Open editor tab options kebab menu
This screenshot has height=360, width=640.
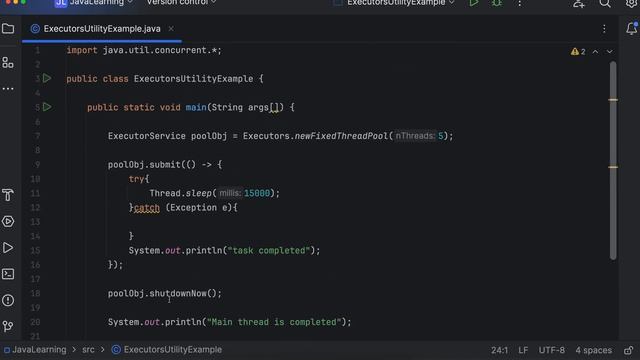[604, 29]
